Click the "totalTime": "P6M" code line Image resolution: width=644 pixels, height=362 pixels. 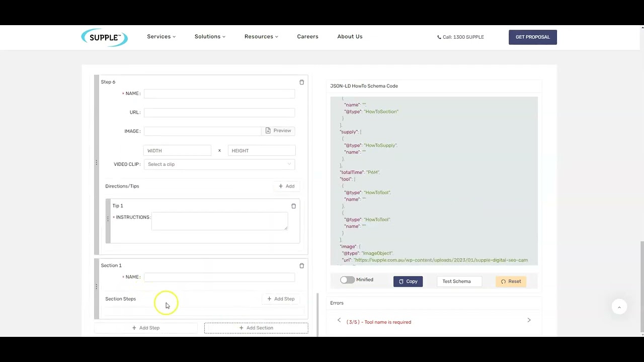pyautogui.click(x=360, y=172)
